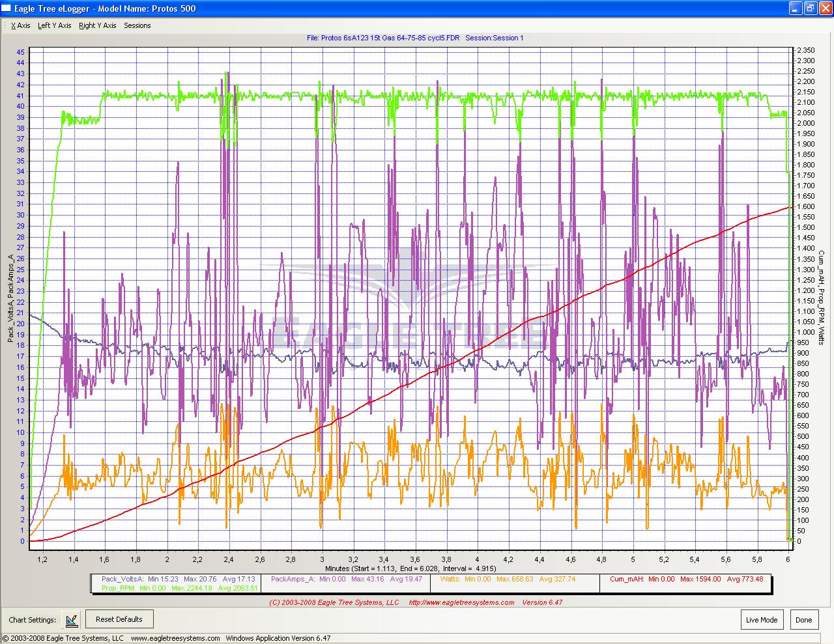Select the Pack_VoltsA legend entry
This screenshot has width=834, height=644.
pos(122,579)
